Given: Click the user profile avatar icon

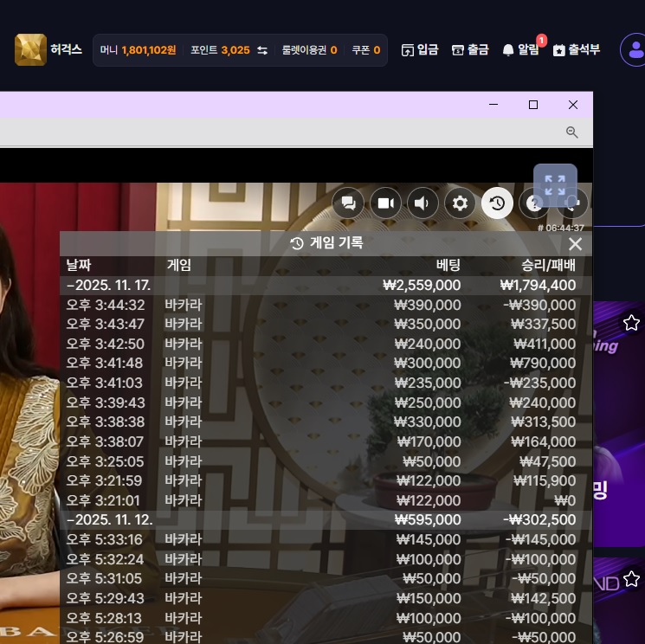Looking at the screenshot, I should click(634, 50).
